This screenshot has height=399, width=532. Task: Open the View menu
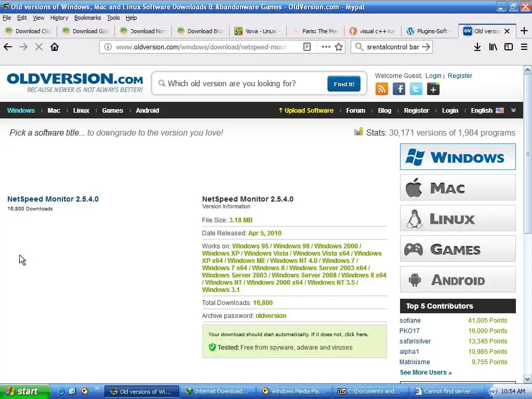coord(38,18)
